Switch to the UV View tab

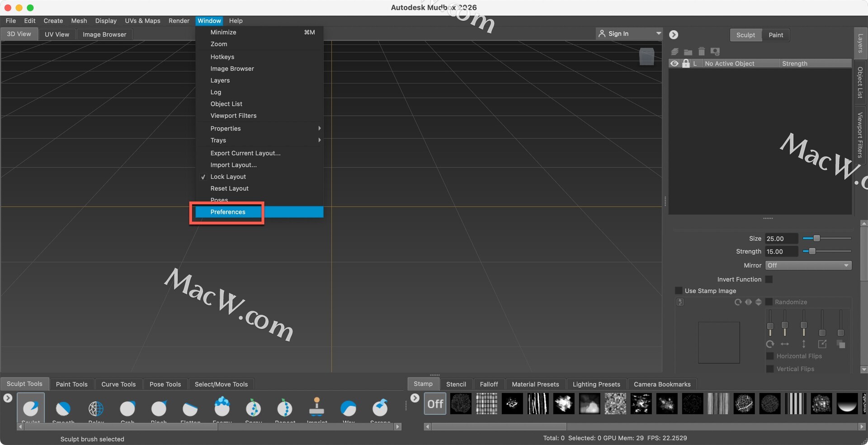click(57, 34)
